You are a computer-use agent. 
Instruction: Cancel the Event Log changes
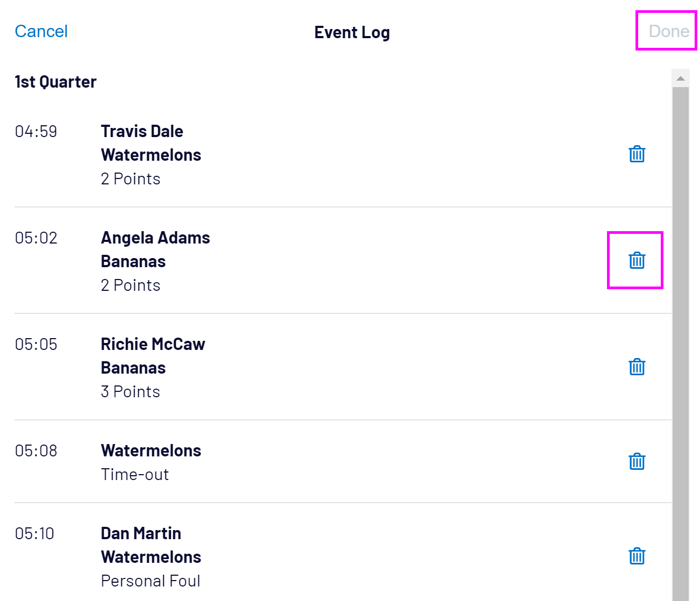coord(41,32)
